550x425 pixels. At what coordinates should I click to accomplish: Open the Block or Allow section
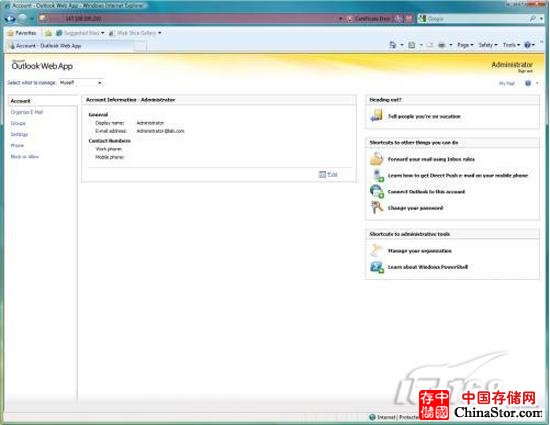(25, 156)
